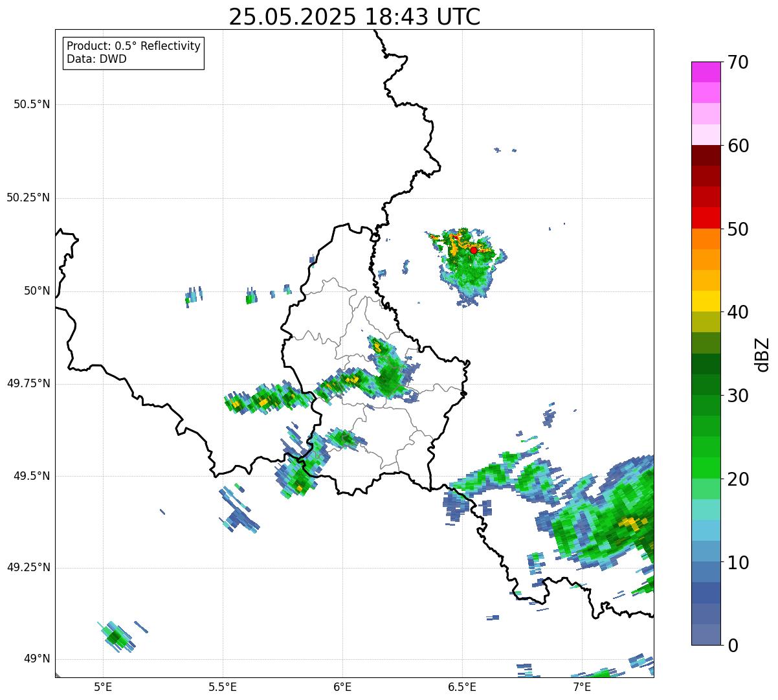This screenshot has height=700, width=778.
Task: Pick the olive swatch just below 40
Action: pos(706,322)
